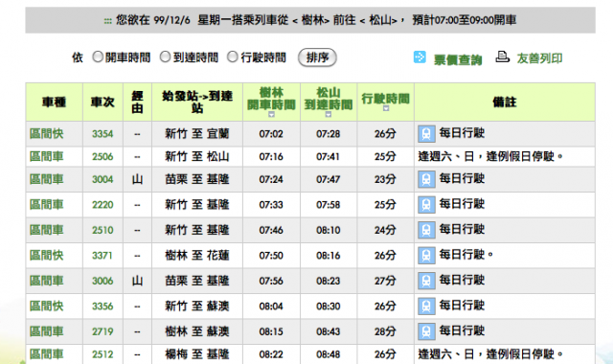Select the 到達時間 sort radio button

pos(165,57)
